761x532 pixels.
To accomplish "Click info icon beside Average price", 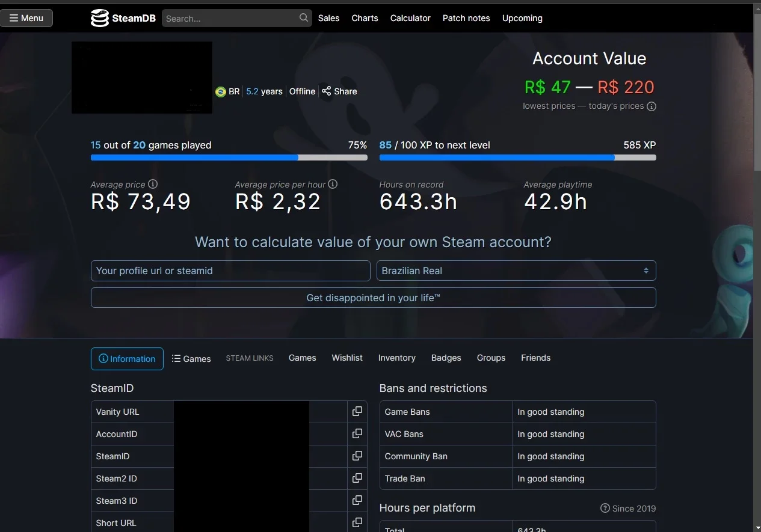I will click(153, 185).
